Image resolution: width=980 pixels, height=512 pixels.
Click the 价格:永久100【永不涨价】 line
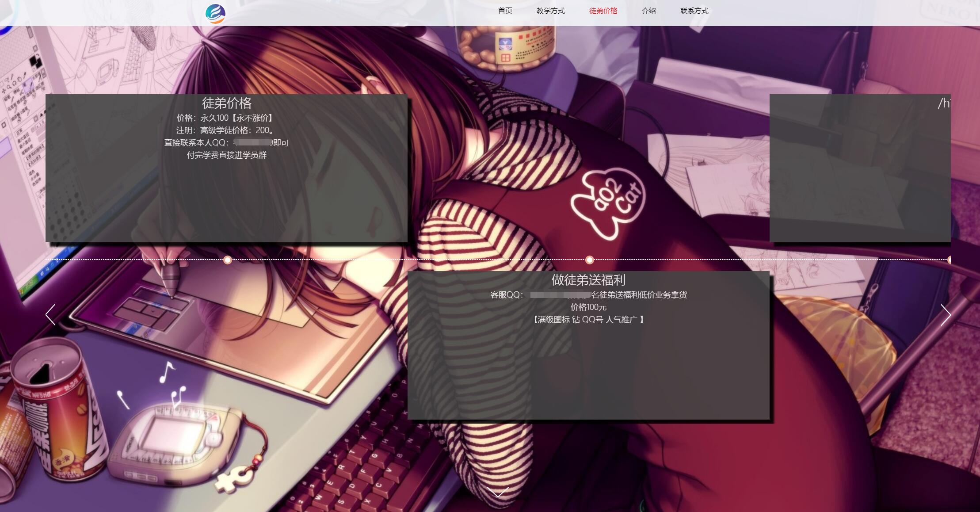click(225, 118)
